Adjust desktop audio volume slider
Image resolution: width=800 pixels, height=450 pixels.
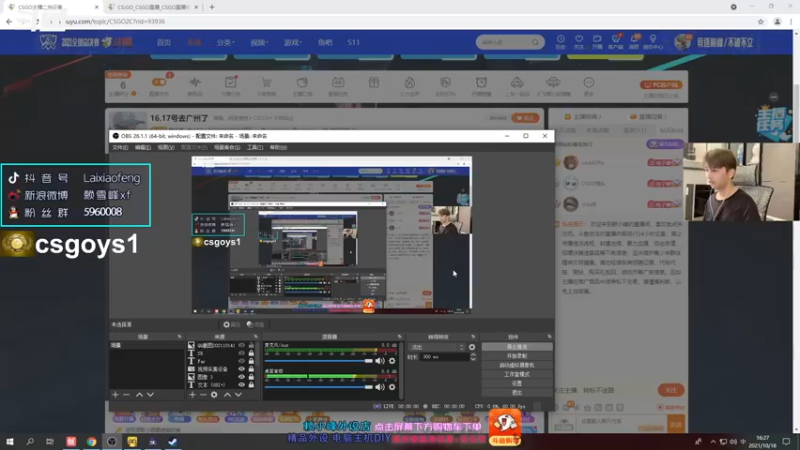pos(318,387)
